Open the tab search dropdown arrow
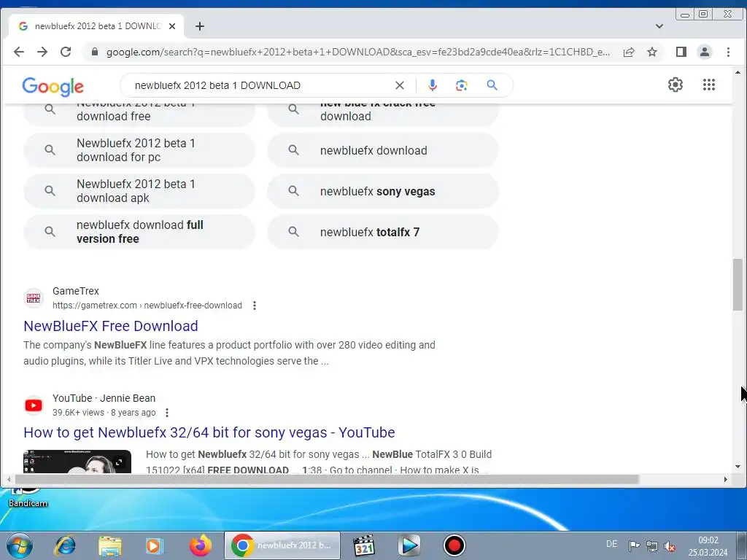The width and height of the screenshot is (747, 560). (x=659, y=26)
